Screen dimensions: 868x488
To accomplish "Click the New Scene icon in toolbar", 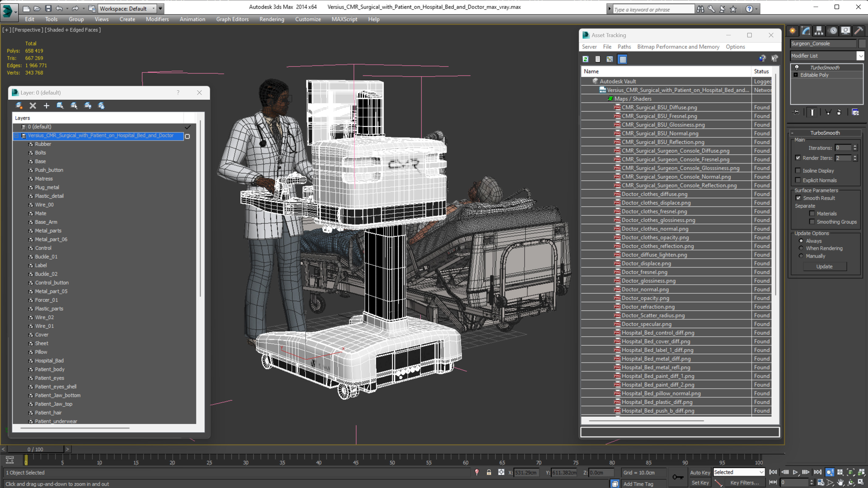I will coord(26,9).
